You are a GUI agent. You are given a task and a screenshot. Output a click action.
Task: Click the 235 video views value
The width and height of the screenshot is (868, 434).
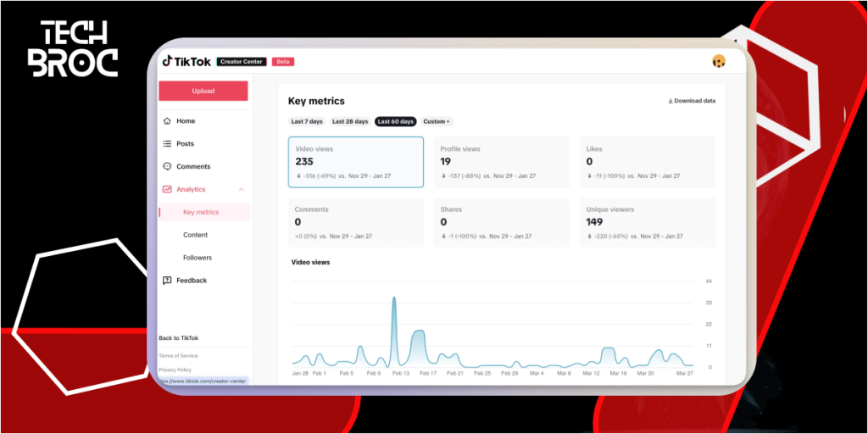click(x=304, y=162)
